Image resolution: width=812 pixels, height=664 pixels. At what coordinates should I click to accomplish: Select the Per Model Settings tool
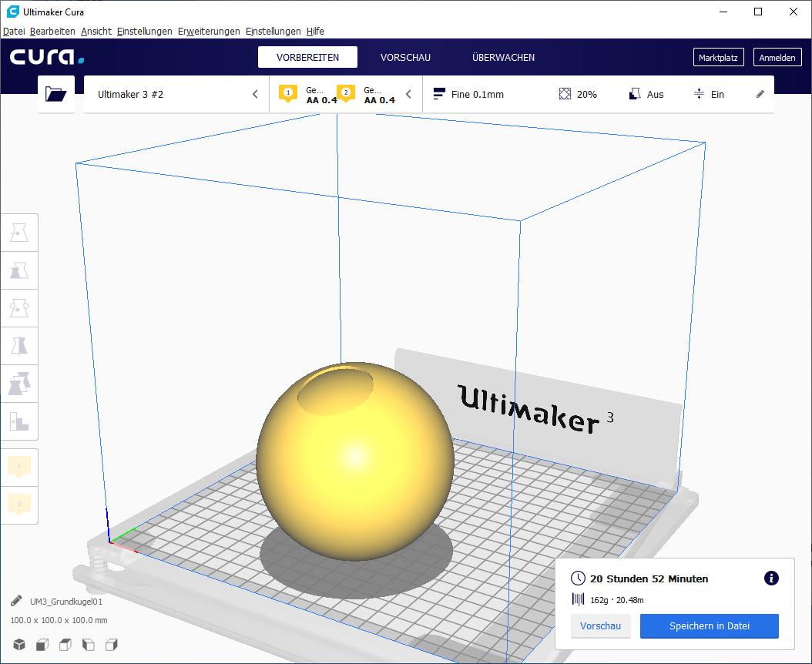coord(19,384)
